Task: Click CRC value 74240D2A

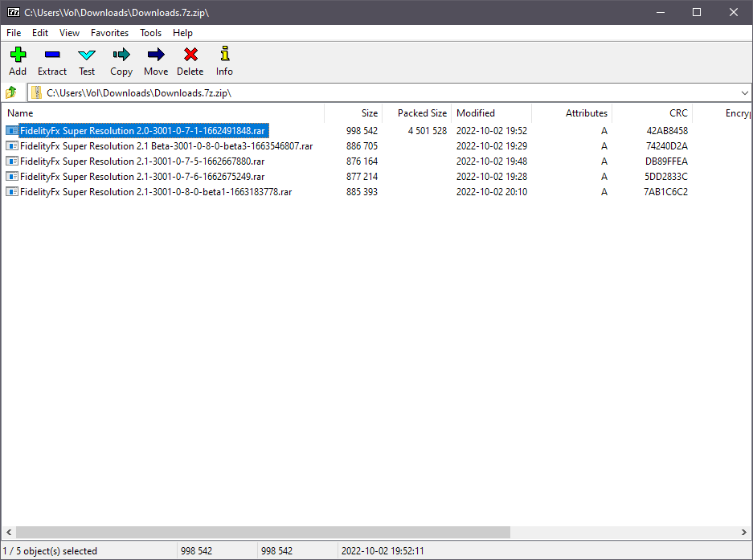Action: (x=666, y=146)
